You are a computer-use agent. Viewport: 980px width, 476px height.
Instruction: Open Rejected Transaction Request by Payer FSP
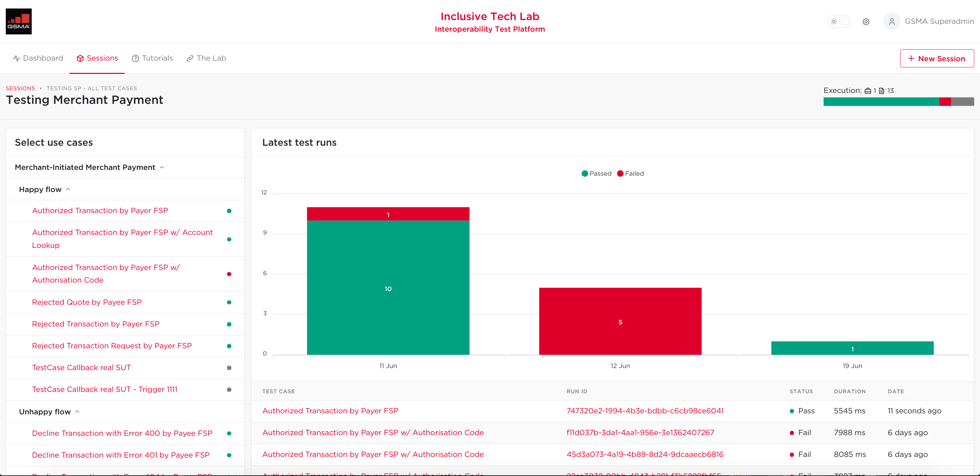coord(112,346)
